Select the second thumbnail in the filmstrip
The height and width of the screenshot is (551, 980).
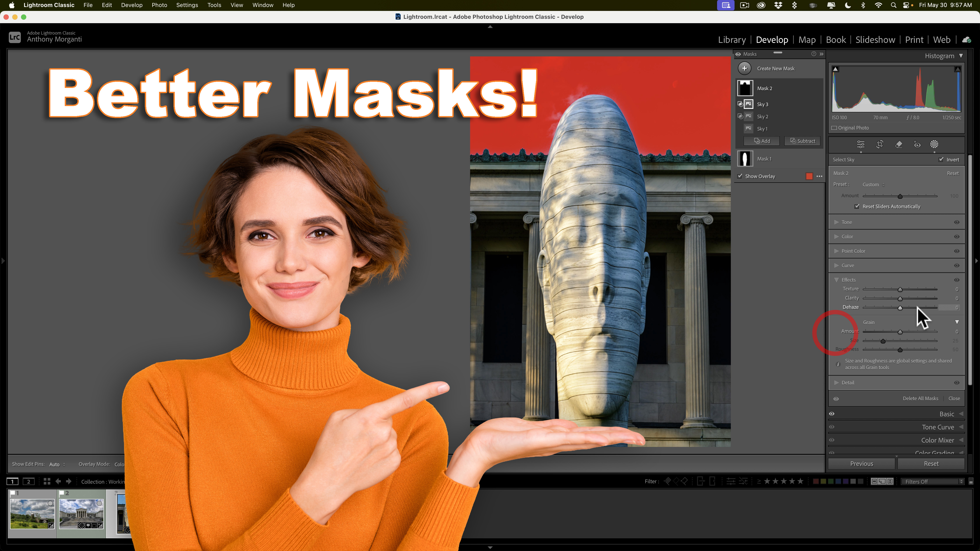click(x=81, y=514)
